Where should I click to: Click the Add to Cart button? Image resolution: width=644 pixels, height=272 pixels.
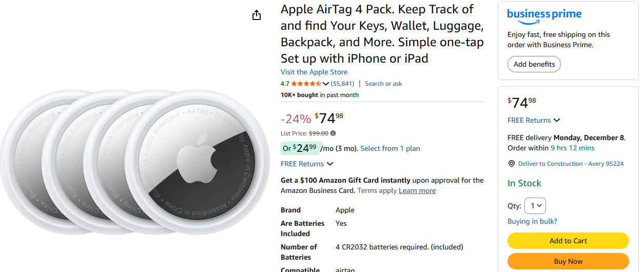click(568, 241)
